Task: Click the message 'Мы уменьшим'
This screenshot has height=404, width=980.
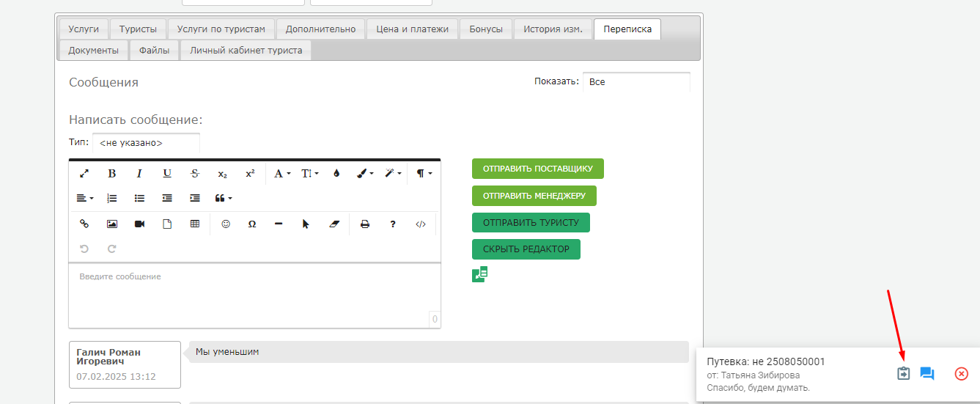Action: [x=227, y=352]
